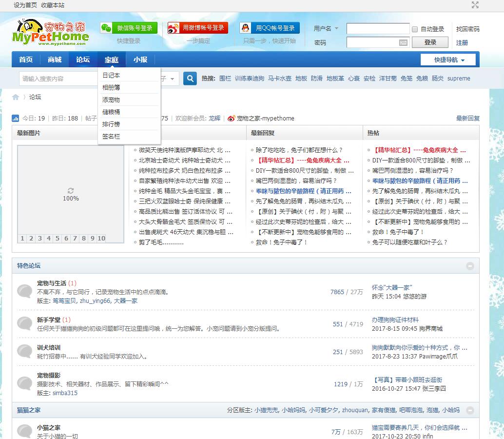Click the Weibo icon beside 宠物之家-mypethome
504x439 pixels.
click(231, 119)
